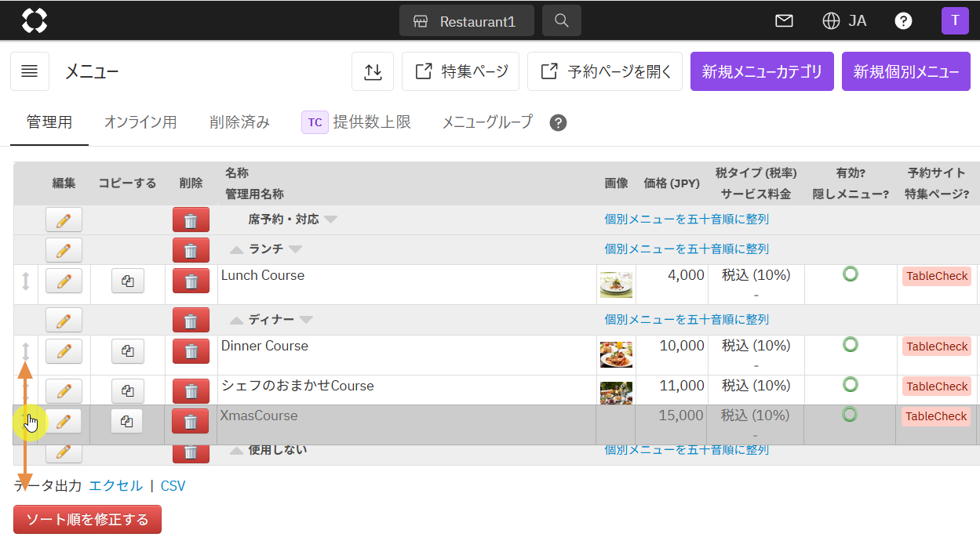Screen dimensions: 980x548
Task: Move ディナー category down
Action: [305, 320]
